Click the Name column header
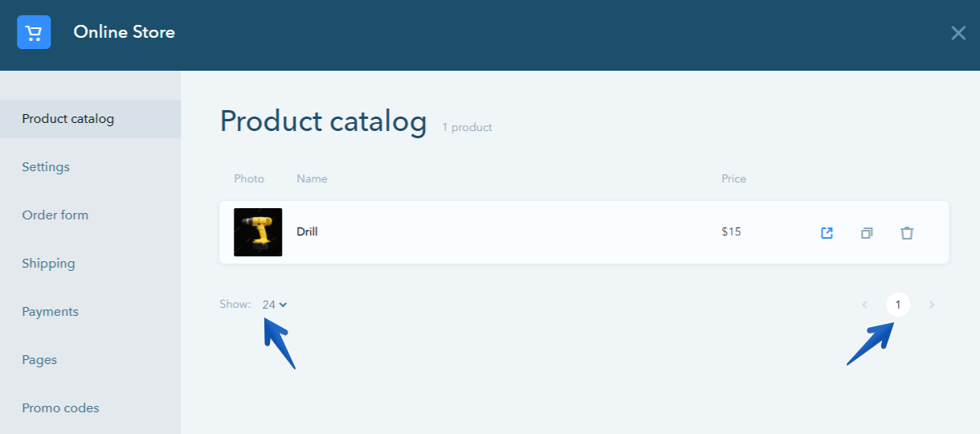 (x=312, y=178)
